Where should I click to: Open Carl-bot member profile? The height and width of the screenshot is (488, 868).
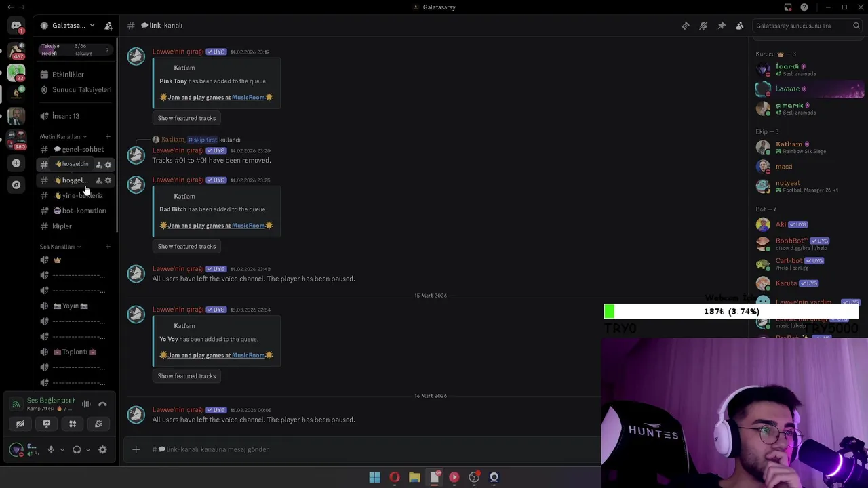[x=808, y=263]
